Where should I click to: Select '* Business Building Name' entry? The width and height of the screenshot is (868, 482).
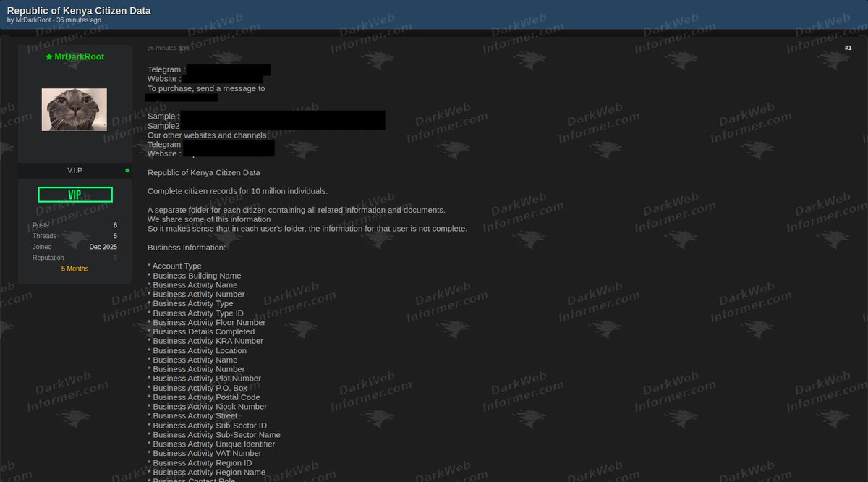195,276
